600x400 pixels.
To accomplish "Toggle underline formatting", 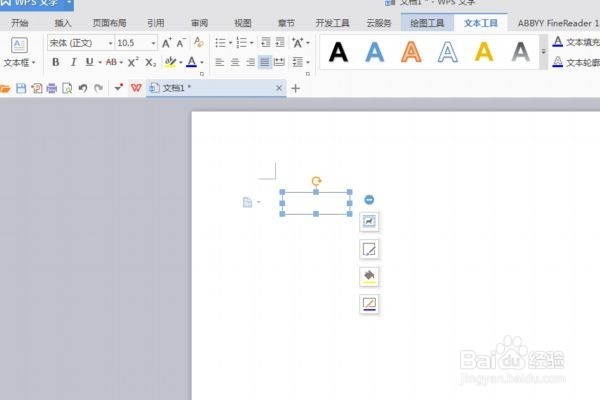I will [89, 62].
